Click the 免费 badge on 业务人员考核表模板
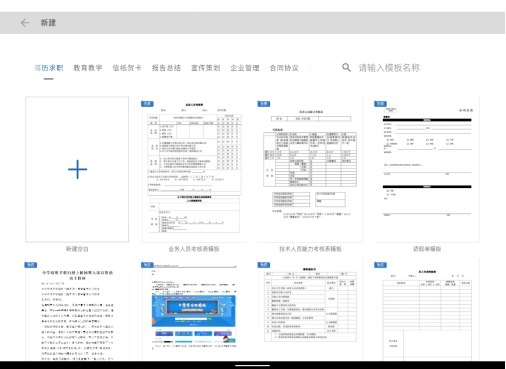This screenshot has height=369, width=506. click(x=147, y=104)
